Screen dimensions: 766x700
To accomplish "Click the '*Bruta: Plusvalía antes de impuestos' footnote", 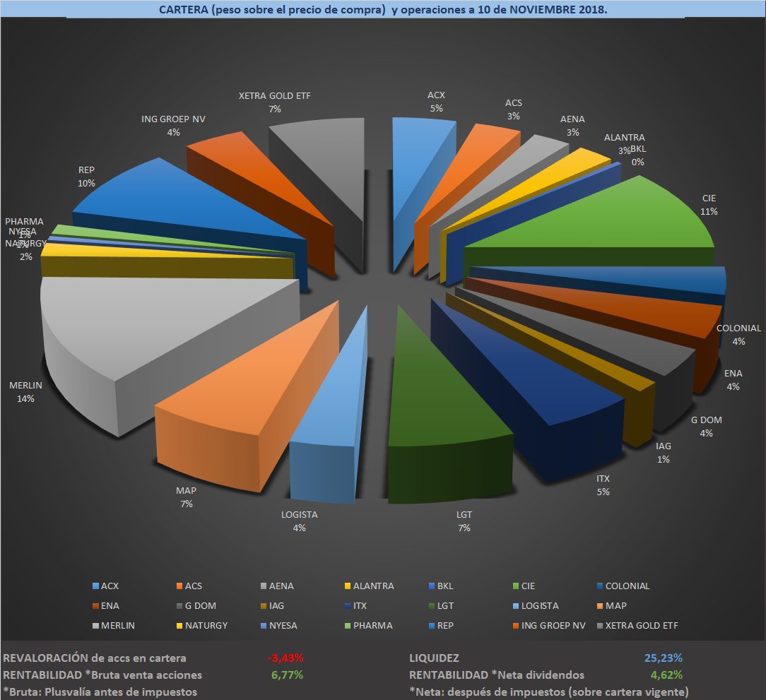I will point(100,692).
